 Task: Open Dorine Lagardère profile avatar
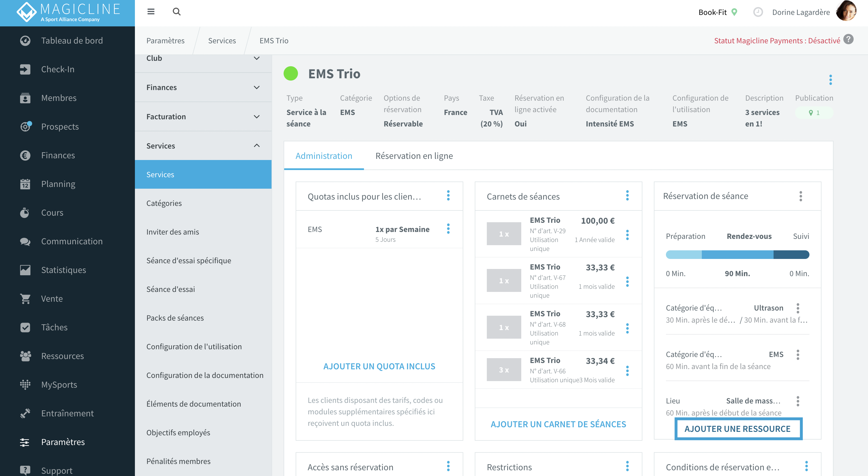click(846, 11)
